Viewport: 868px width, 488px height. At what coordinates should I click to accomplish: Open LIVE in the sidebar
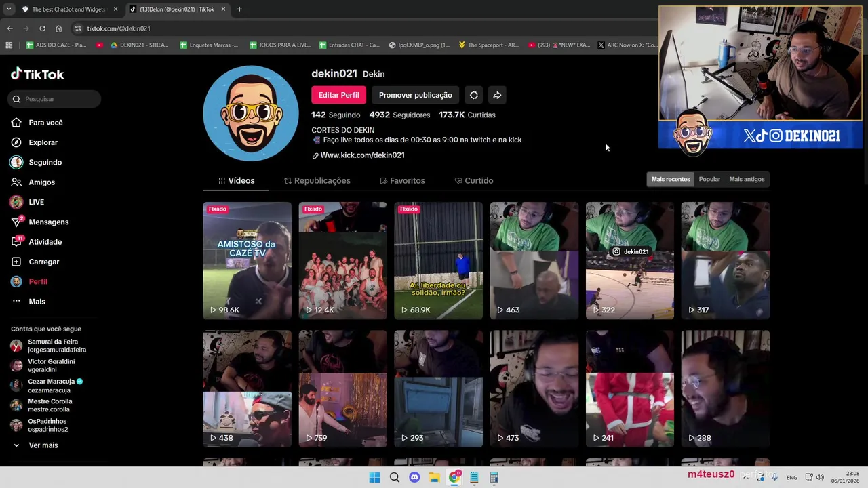click(x=28, y=202)
